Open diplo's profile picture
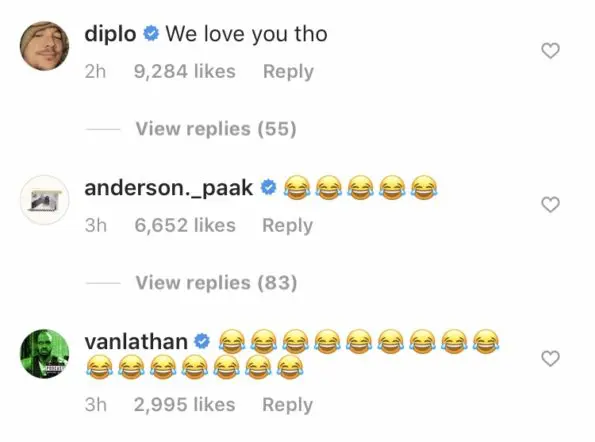The height and width of the screenshot is (442, 595). coord(44,46)
